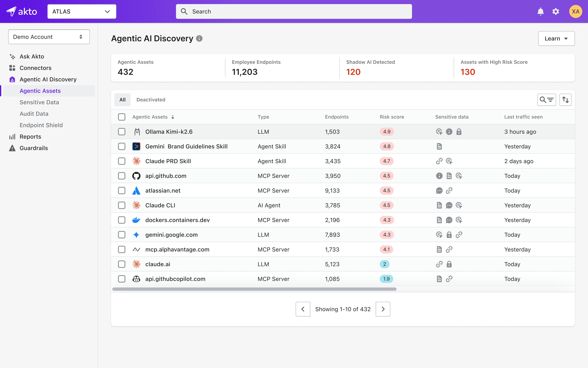
Task: Select the Claude CLI checkbox
Action: pos(121,205)
